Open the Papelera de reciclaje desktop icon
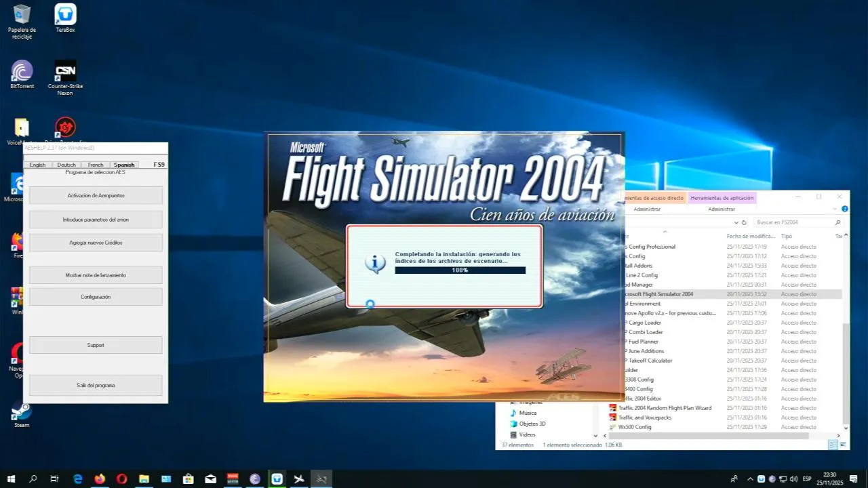Image resolution: width=868 pixels, height=488 pixels. tap(22, 22)
